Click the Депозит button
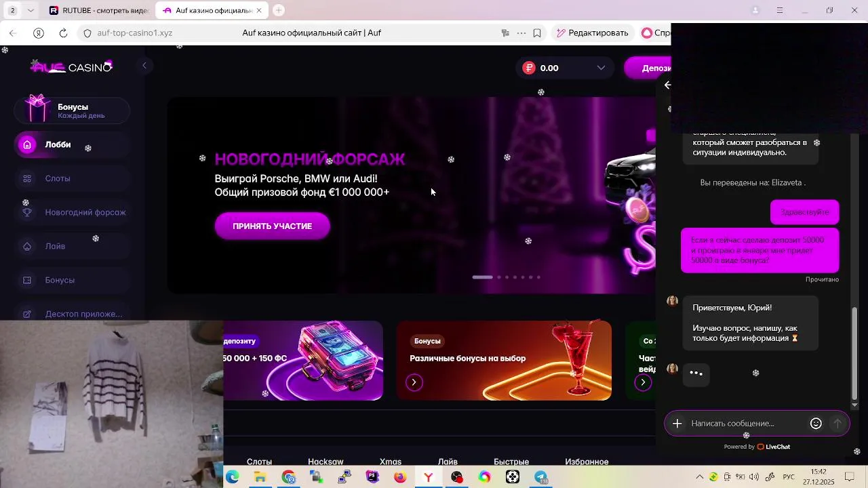The height and width of the screenshot is (488, 868). coord(648,68)
